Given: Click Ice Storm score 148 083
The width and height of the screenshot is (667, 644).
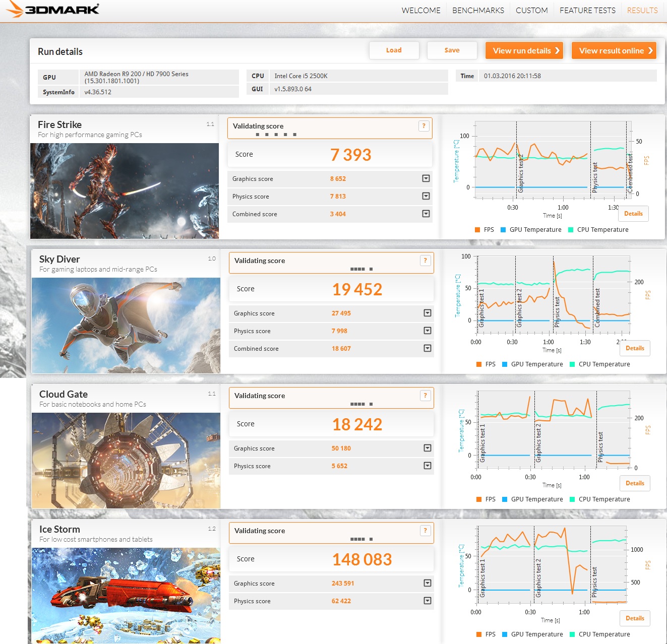Looking at the screenshot, I should pyautogui.click(x=362, y=559).
